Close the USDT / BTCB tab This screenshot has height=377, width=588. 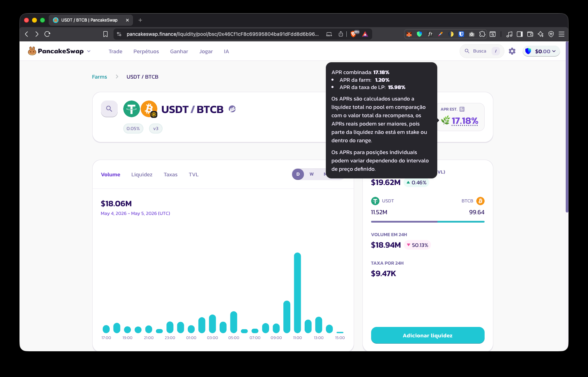click(127, 20)
